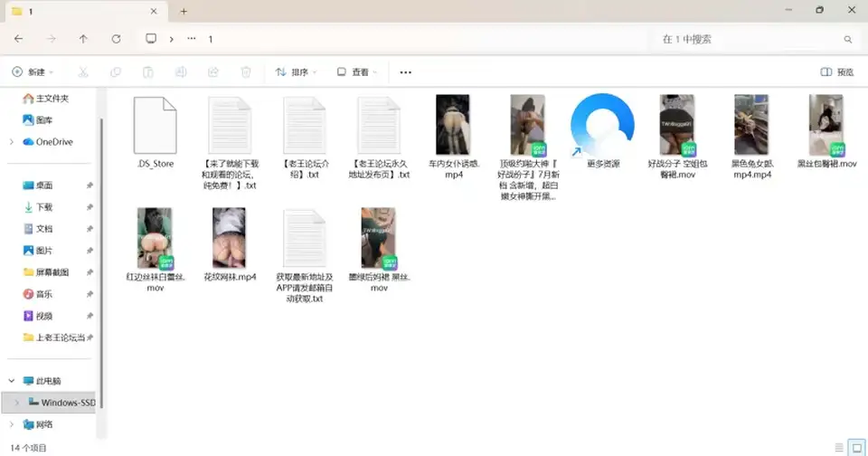This screenshot has width=868, height=456.
Task: Open the breadcrumb ellipsis for hidden path
Action: click(x=192, y=39)
